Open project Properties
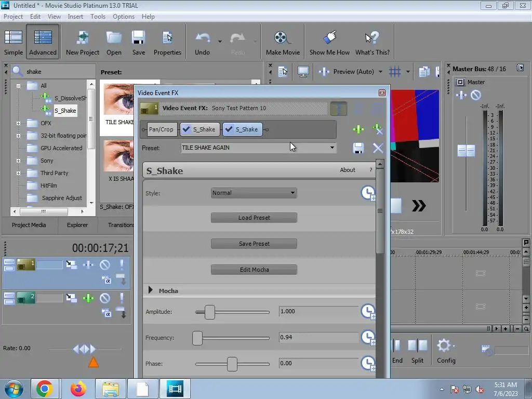 coord(167,43)
